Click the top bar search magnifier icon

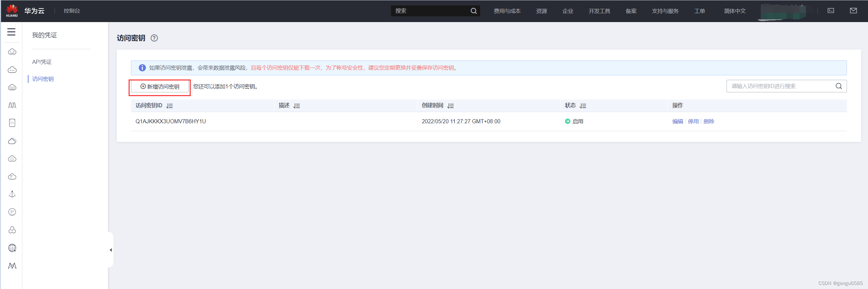(474, 11)
